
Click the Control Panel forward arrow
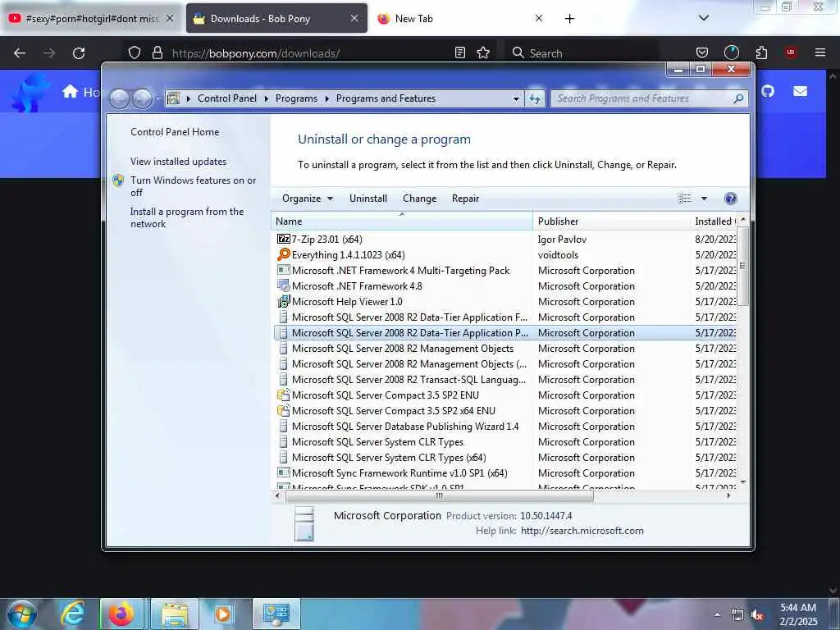tap(142, 98)
